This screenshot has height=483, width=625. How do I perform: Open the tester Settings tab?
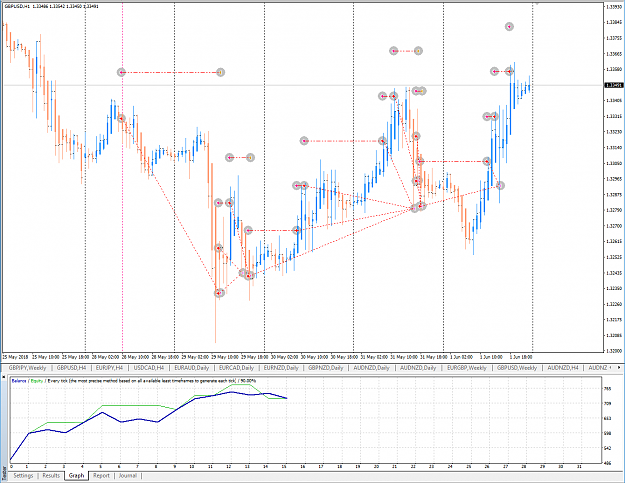click(23, 475)
